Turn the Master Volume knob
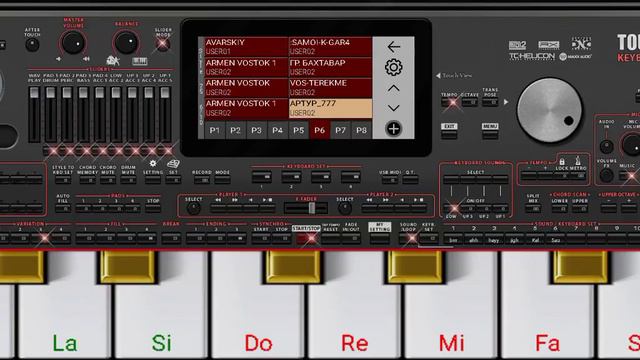The width and height of the screenshot is (640, 360). coord(73,43)
